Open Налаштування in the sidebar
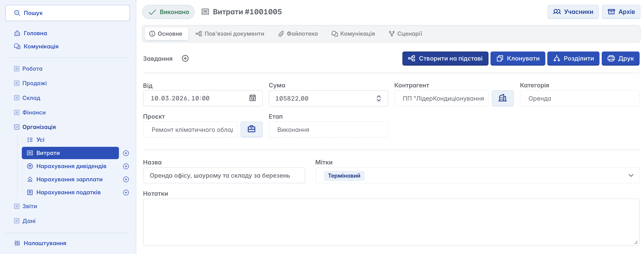Viewport: 644px width, 254px height. (45, 243)
